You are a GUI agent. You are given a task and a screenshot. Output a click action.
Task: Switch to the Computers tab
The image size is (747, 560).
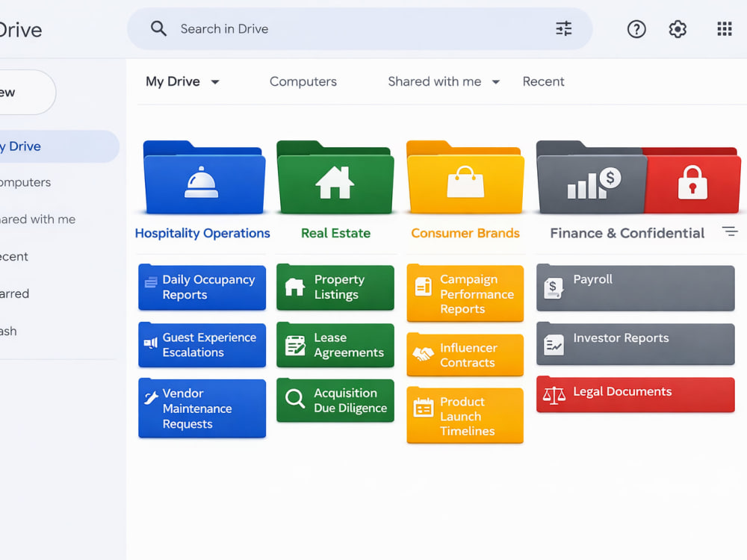pos(303,81)
